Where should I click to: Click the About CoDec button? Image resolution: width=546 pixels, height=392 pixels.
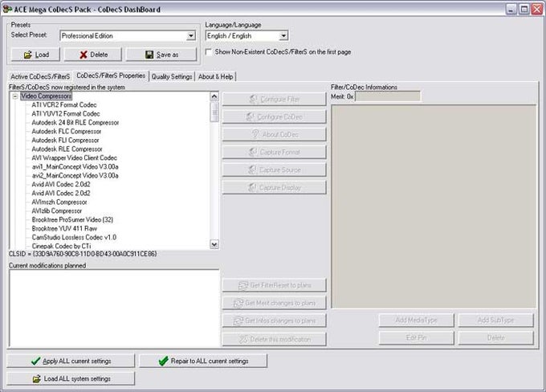point(275,134)
